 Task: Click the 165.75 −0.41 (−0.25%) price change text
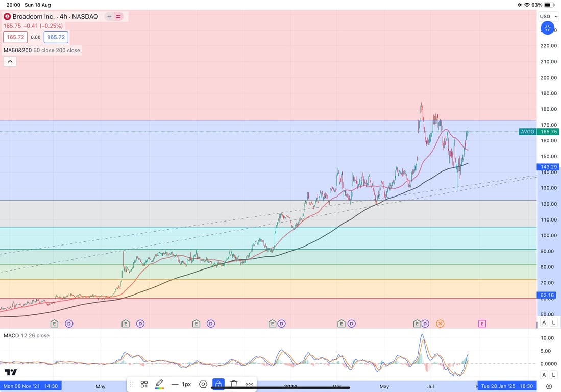point(33,26)
